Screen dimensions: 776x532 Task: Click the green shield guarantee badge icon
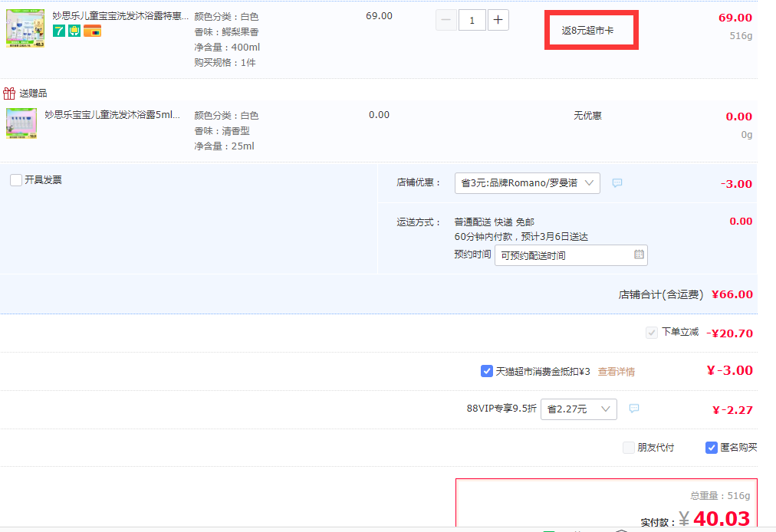pos(74,31)
